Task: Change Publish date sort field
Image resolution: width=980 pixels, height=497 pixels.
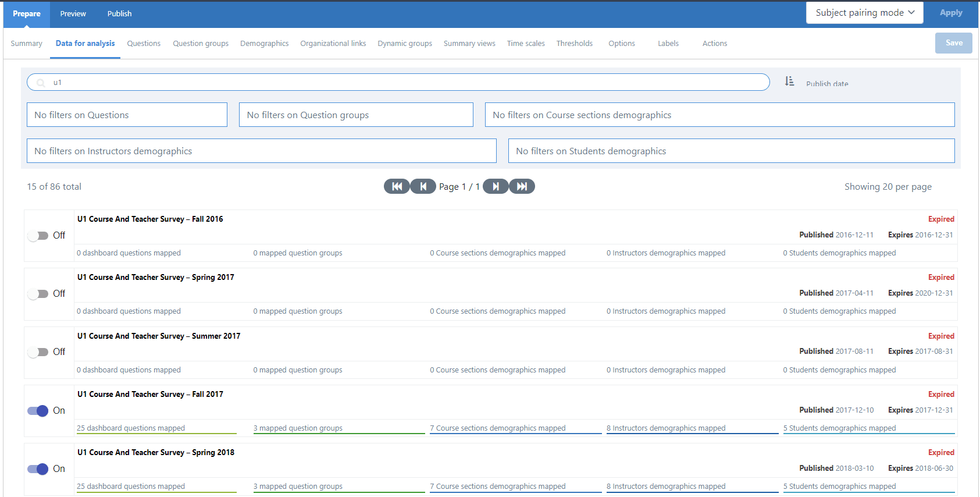Action: [827, 84]
